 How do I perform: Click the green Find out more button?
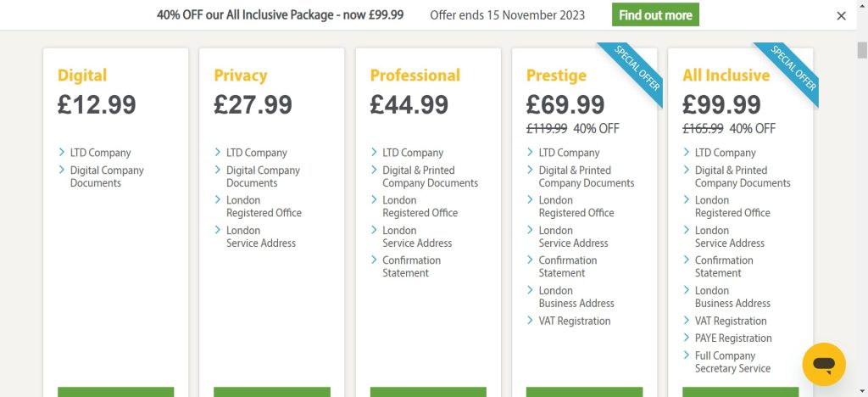tap(655, 15)
